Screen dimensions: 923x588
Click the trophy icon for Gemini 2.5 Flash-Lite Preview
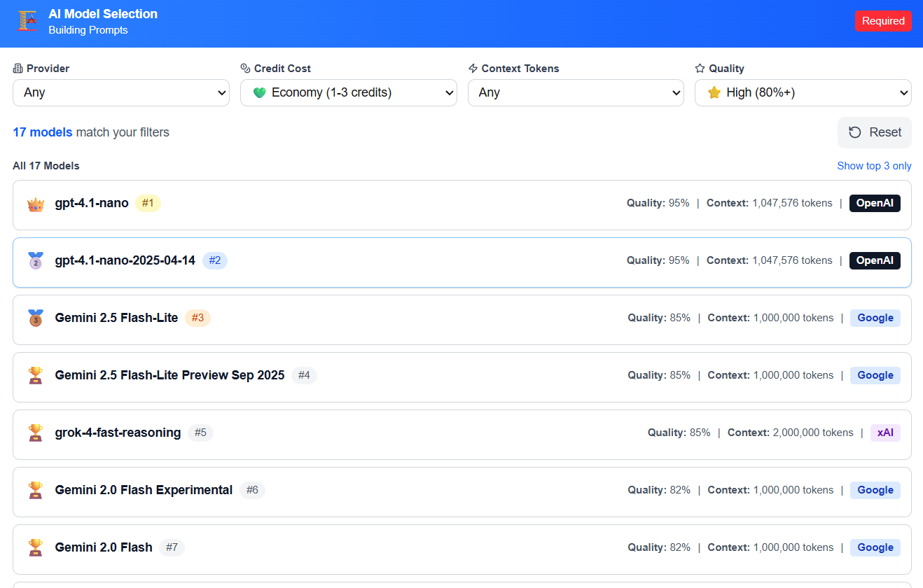36,376
